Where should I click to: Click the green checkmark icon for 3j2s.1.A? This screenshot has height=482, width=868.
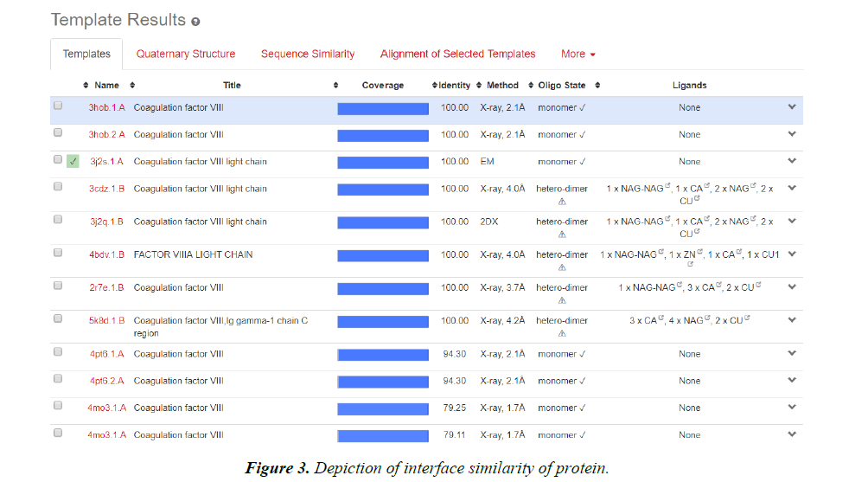pos(73,161)
